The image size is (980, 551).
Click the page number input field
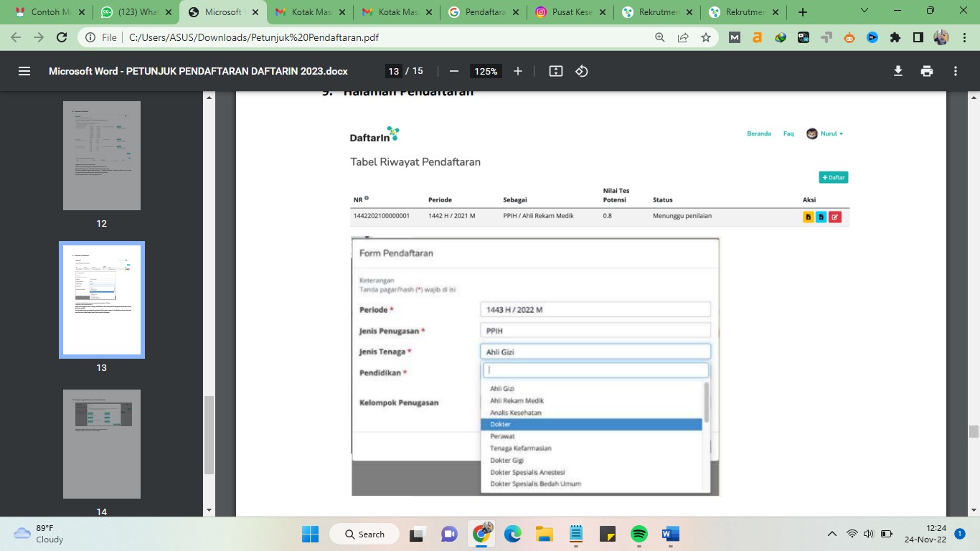tap(393, 71)
